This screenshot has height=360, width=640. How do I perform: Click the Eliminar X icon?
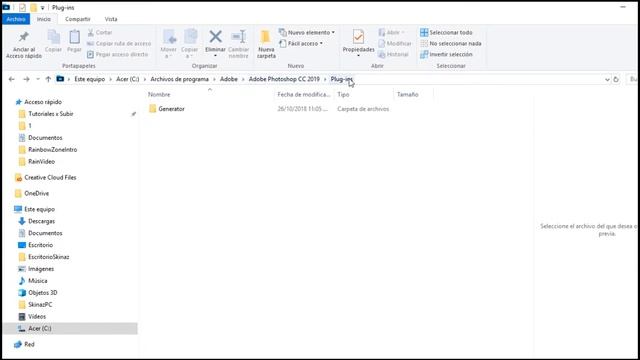tap(216, 37)
